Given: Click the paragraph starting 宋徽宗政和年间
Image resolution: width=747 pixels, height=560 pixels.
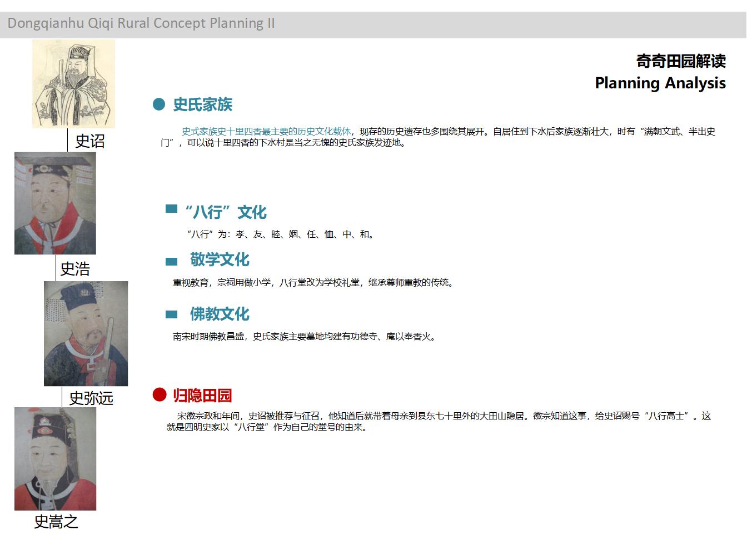Looking at the screenshot, I should click(x=439, y=422).
